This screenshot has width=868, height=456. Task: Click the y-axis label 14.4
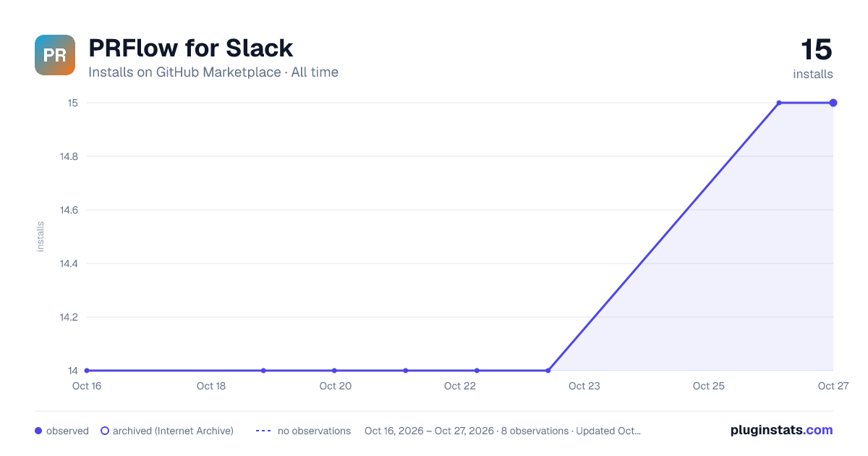tap(69, 263)
